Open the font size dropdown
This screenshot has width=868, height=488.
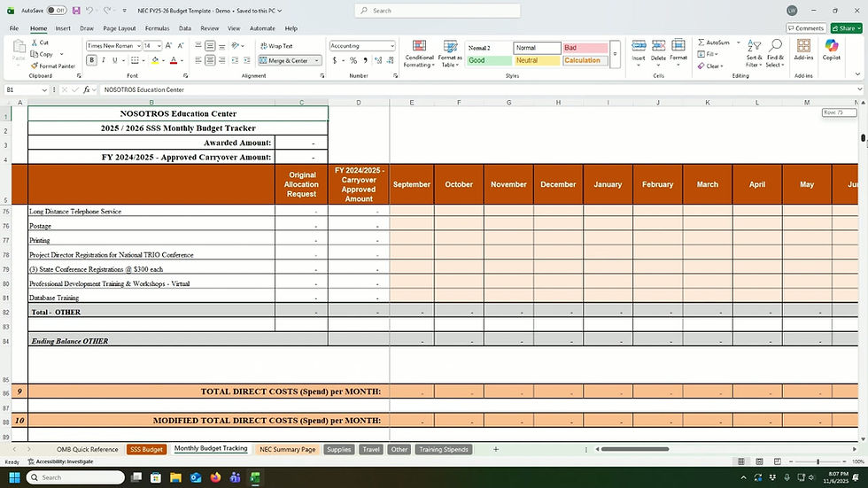pos(159,46)
